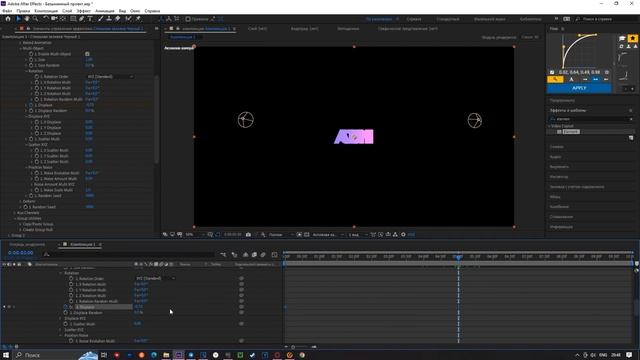Open the Аудио panel
This screenshot has width=640, height=360.
(555, 157)
